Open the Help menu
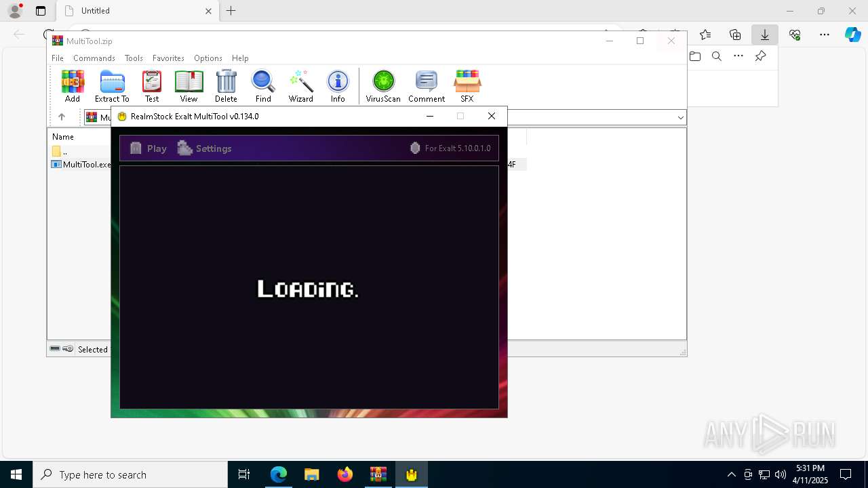 coord(240,58)
